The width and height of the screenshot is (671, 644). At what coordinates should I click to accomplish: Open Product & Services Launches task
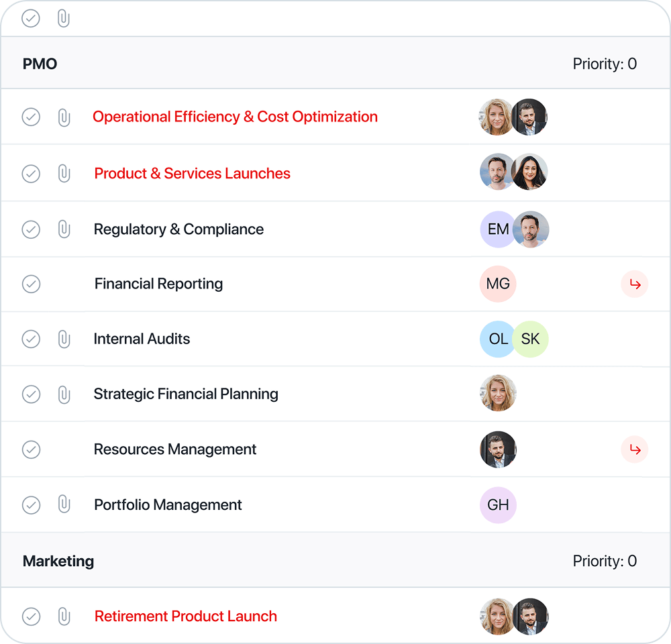[192, 173]
